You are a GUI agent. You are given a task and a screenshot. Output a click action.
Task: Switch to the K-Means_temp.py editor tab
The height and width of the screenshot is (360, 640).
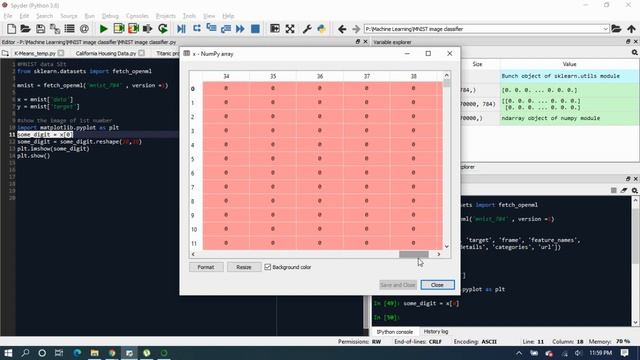click(35, 53)
